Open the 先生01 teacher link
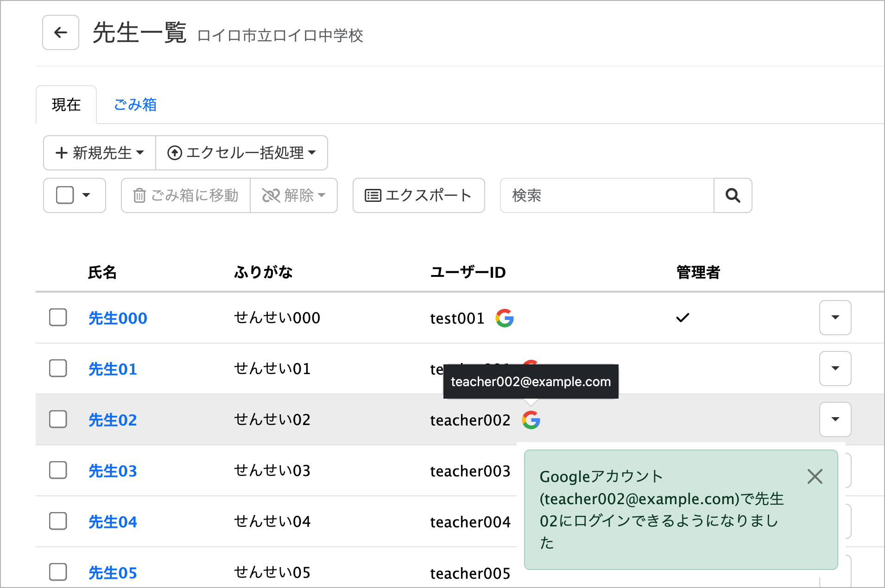Viewport: 885px width, 588px height. coord(113,369)
